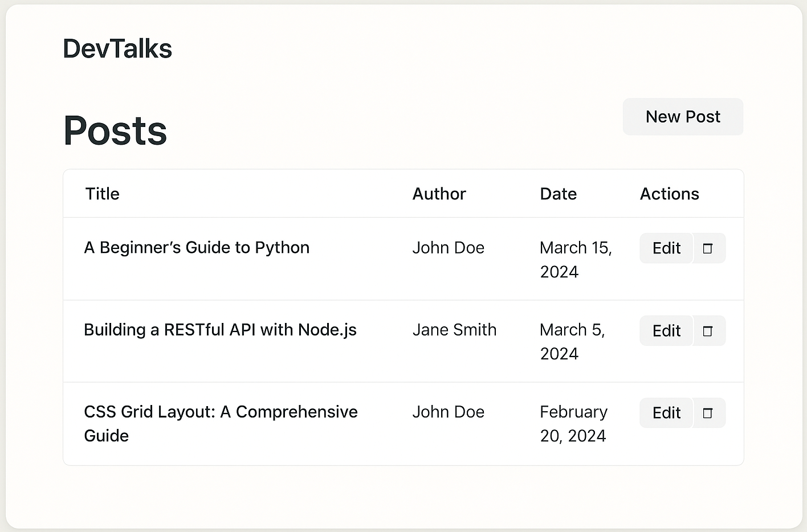Delete the Beginner's Guide to Python post
Screen dimensions: 807x532
coord(708,248)
